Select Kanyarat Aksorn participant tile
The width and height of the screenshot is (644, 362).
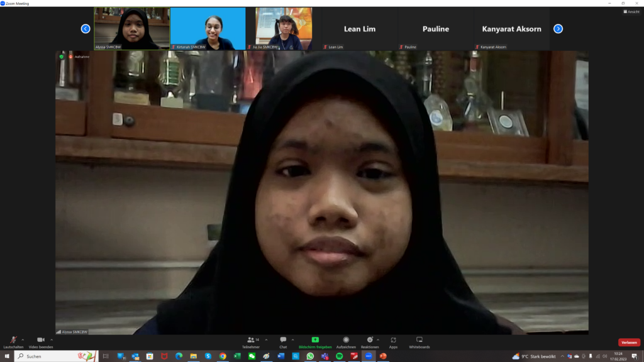(x=511, y=29)
